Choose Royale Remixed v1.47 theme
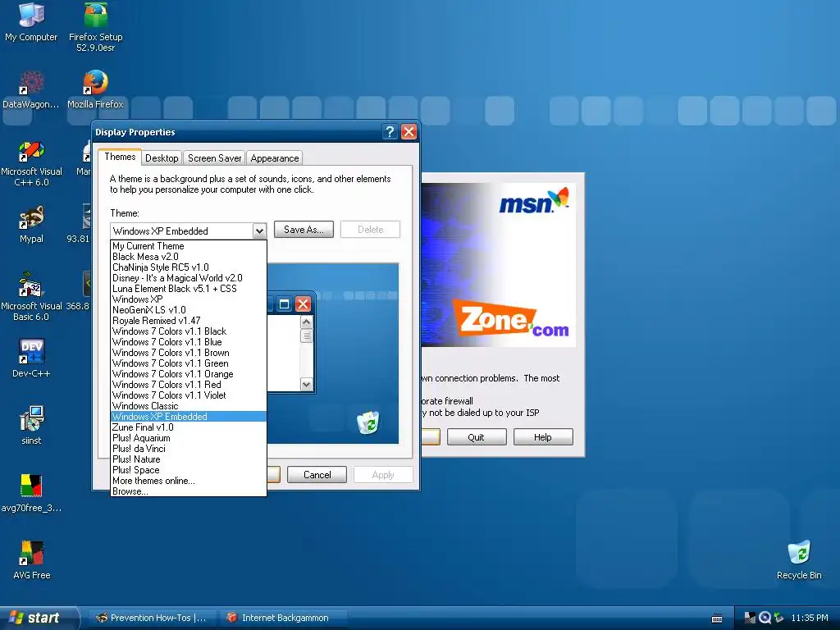 coord(188,321)
